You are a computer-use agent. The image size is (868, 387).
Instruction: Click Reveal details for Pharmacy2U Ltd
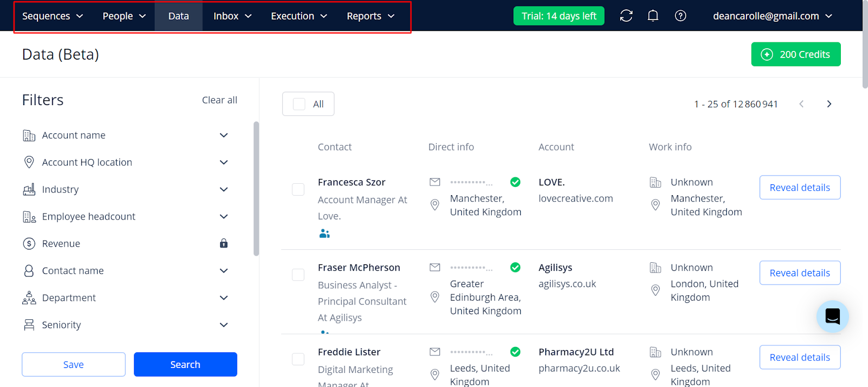coord(800,357)
